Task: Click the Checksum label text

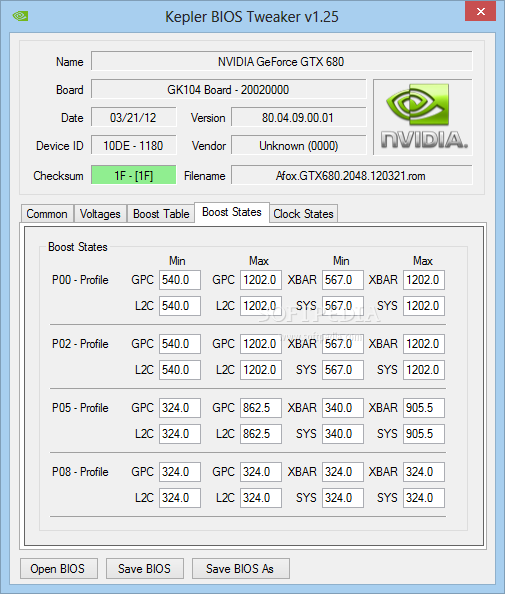Action: (x=58, y=175)
